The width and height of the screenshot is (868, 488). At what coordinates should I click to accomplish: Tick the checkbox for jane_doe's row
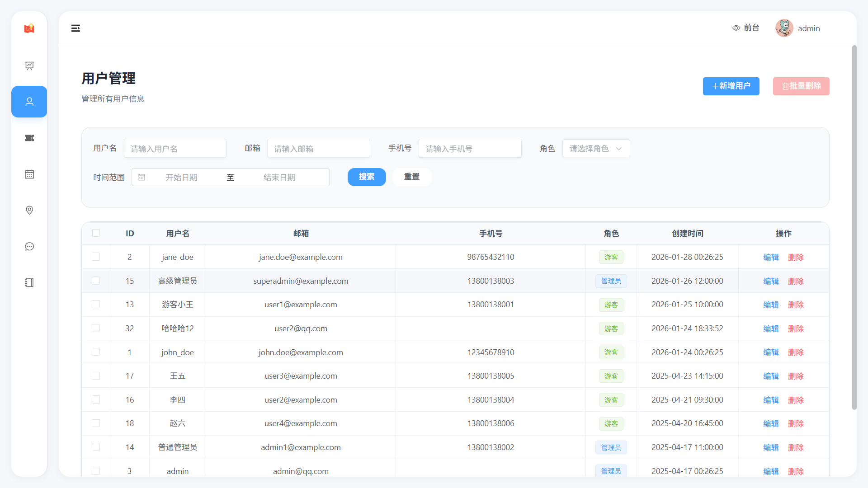96,257
